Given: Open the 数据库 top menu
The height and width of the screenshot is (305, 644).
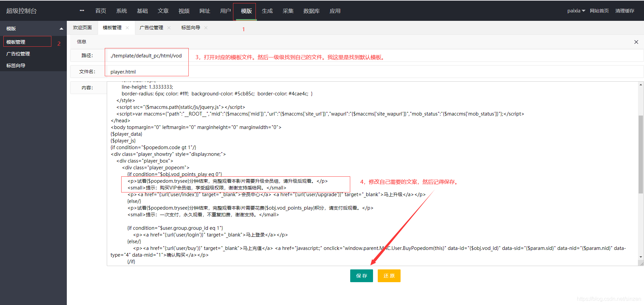Looking at the screenshot, I should click(x=311, y=11).
